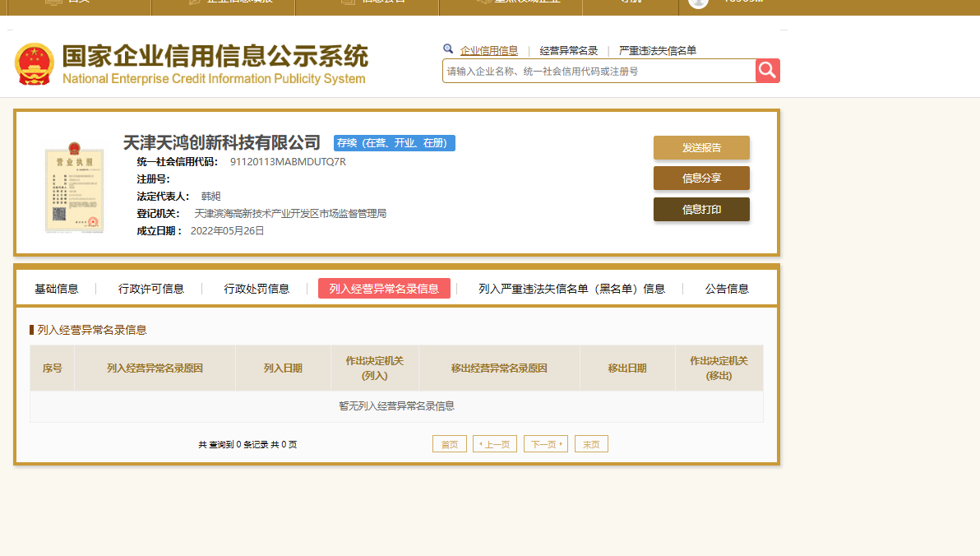This screenshot has height=556, width=980.
Task: Click the legal representative name 韩昶
Action: coord(210,197)
